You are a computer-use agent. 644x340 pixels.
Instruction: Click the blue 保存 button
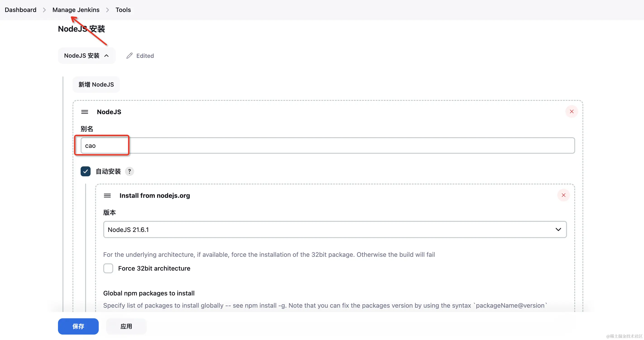tap(78, 326)
